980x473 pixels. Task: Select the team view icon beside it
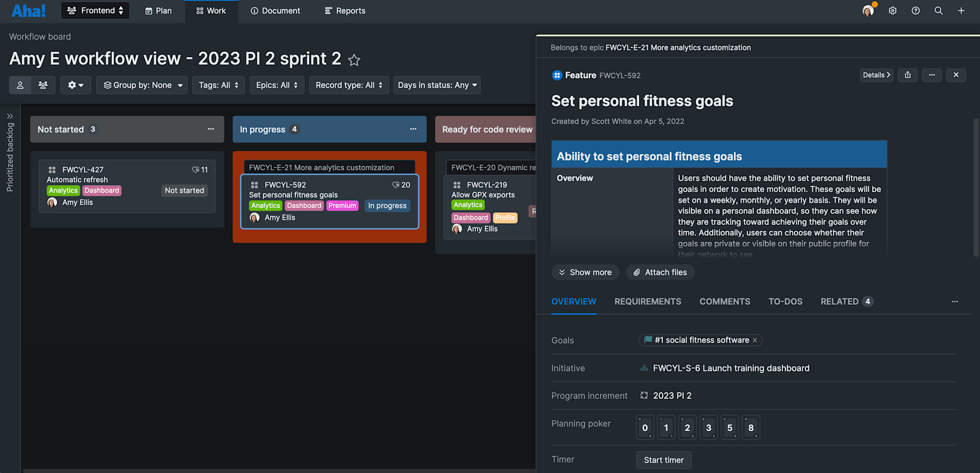[43, 85]
